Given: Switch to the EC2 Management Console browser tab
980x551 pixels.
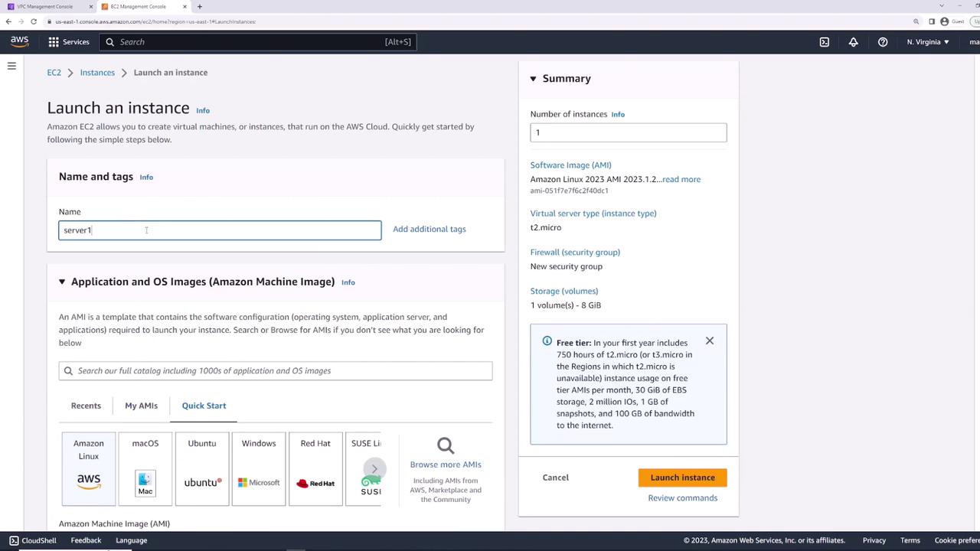Looking at the screenshot, I should [x=145, y=7].
